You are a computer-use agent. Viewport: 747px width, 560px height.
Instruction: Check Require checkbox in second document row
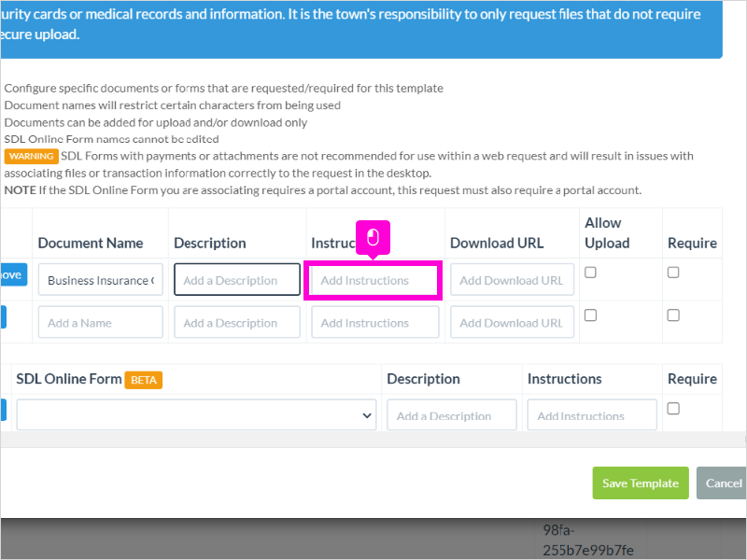(x=673, y=315)
